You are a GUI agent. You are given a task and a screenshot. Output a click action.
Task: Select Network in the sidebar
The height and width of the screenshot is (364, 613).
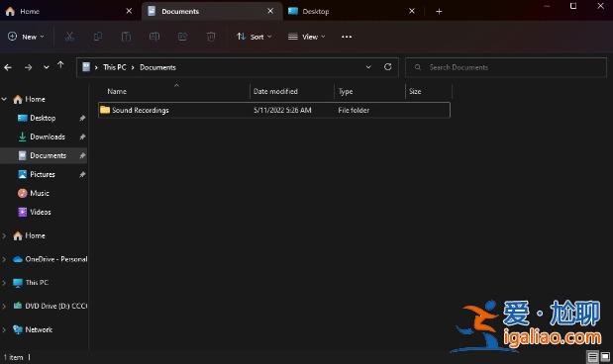(x=39, y=329)
